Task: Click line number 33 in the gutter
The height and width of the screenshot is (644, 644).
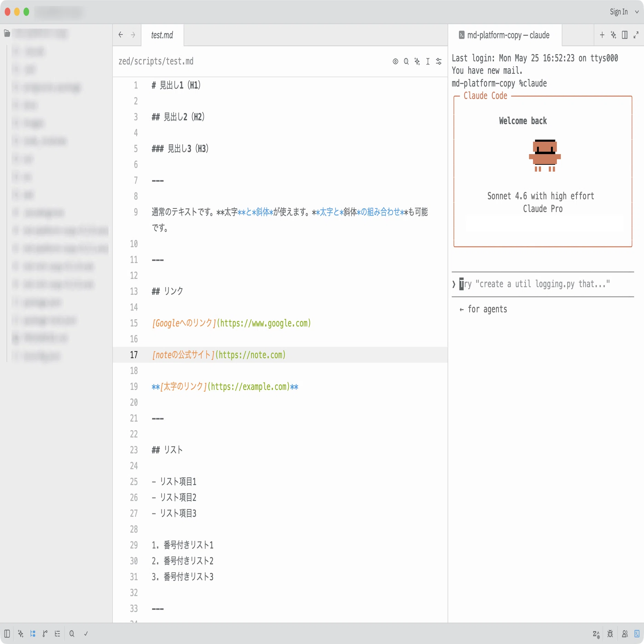Action: 134,608
